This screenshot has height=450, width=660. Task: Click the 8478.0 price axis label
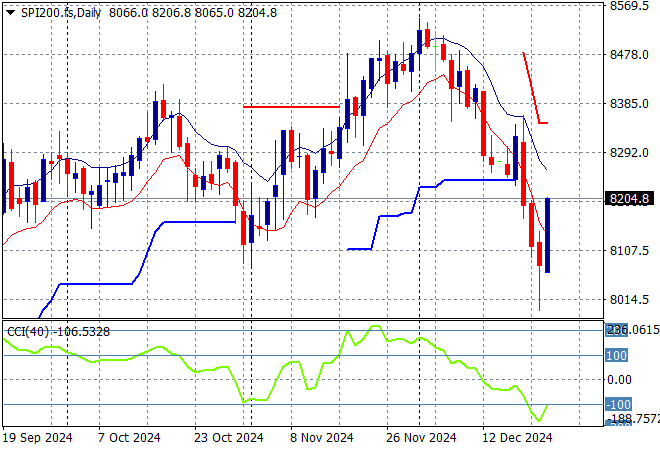(629, 55)
